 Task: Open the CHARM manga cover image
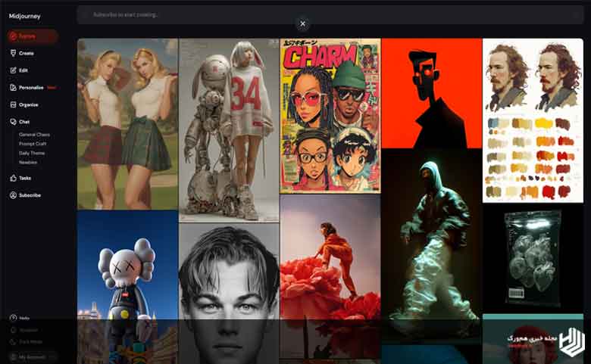(330, 116)
